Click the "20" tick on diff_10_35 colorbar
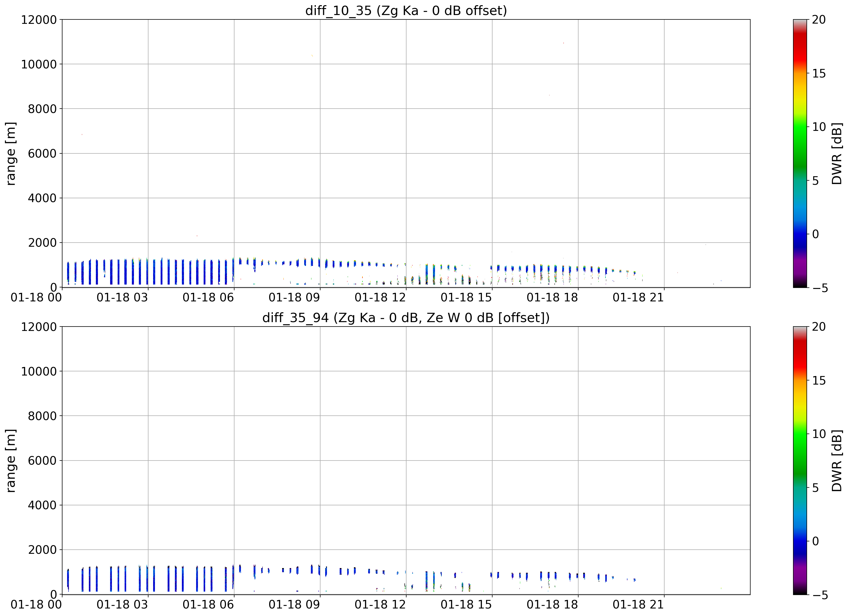The height and width of the screenshot is (616, 849). click(819, 19)
